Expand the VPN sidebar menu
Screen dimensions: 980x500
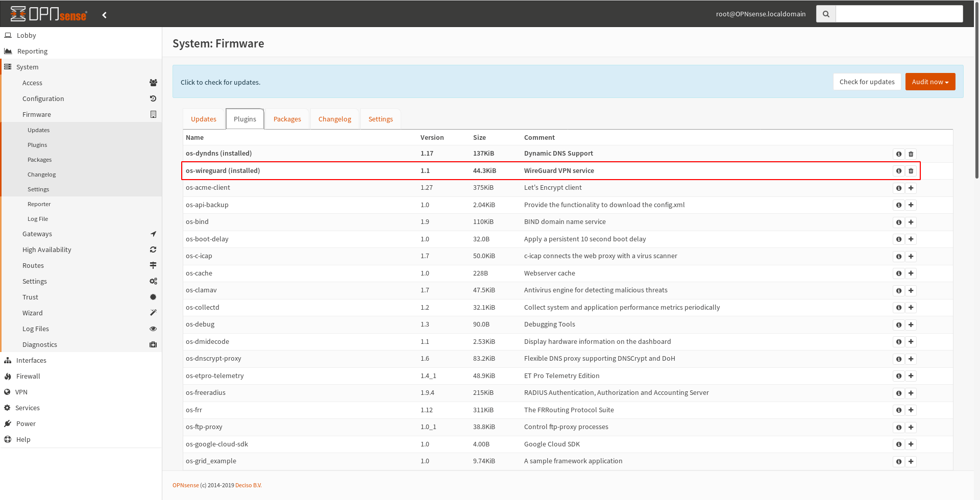[x=21, y=392]
